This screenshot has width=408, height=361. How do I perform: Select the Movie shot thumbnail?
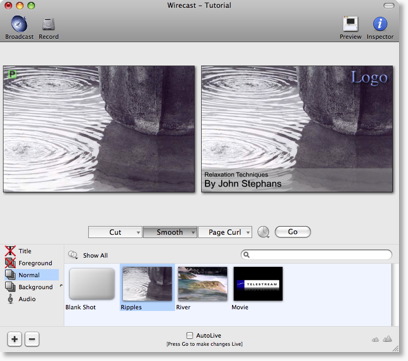click(x=258, y=284)
